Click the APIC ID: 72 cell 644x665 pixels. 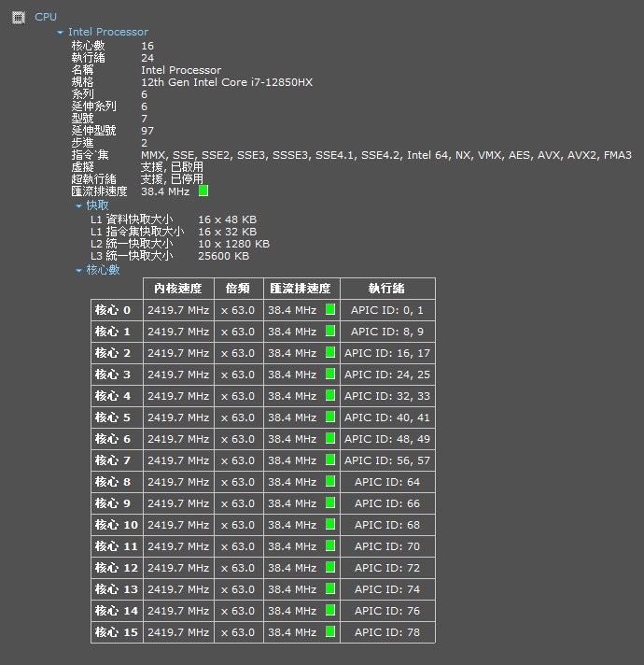pos(387,568)
